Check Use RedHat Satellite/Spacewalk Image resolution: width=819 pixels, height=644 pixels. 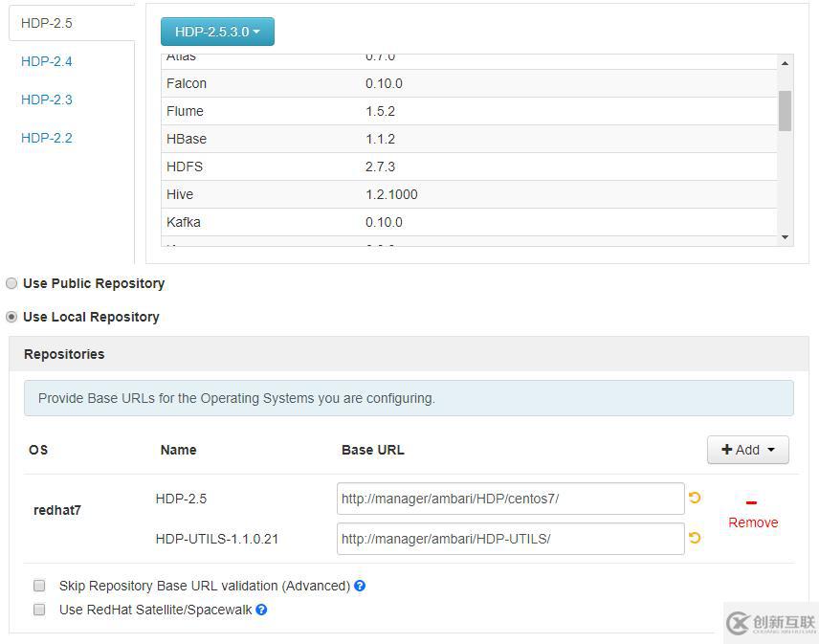pos(39,610)
